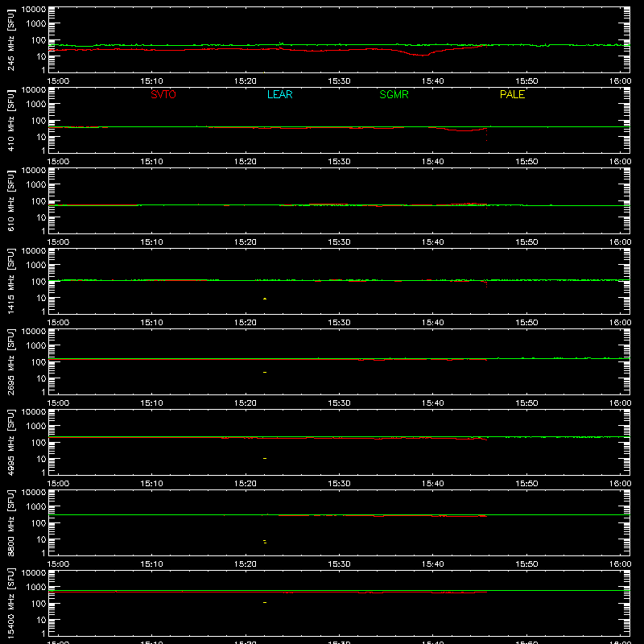
Task: Click 15:00 tick under the 1415 MHz panel
Action: 58,323
